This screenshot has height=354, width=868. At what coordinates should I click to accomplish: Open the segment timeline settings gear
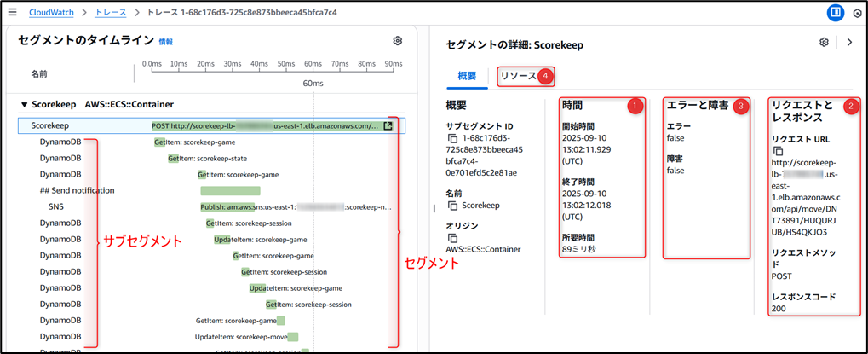(x=398, y=41)
